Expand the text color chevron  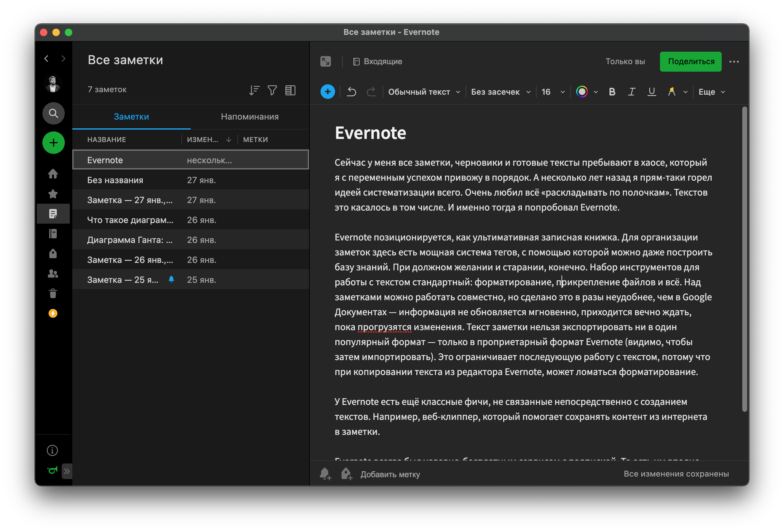[x=596, y=92]
